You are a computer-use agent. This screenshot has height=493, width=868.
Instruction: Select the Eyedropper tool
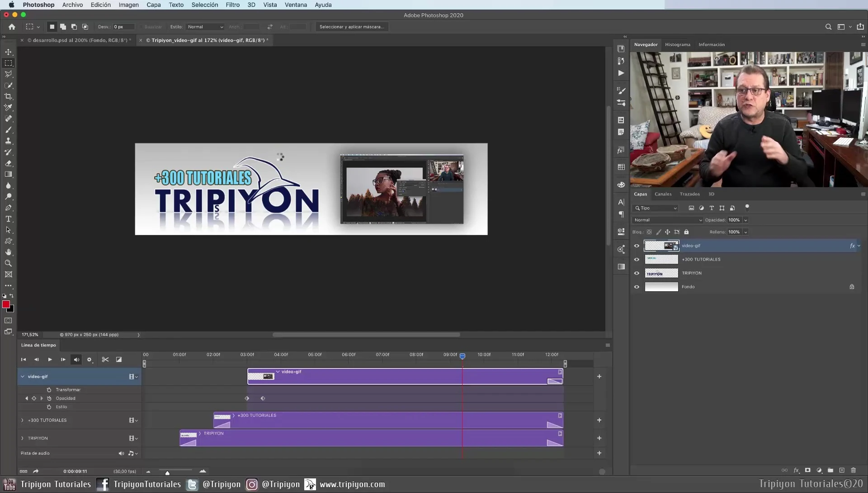pos(9,108)
